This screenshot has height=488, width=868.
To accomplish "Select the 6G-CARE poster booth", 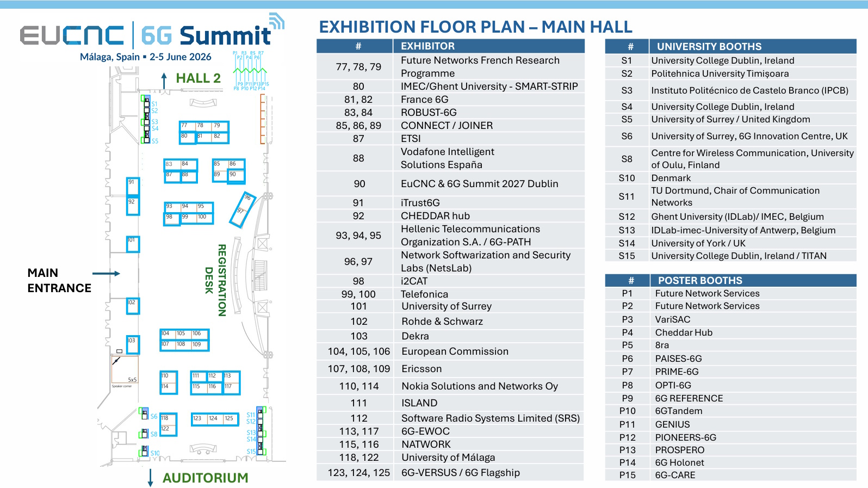I will tap(675, 475).
